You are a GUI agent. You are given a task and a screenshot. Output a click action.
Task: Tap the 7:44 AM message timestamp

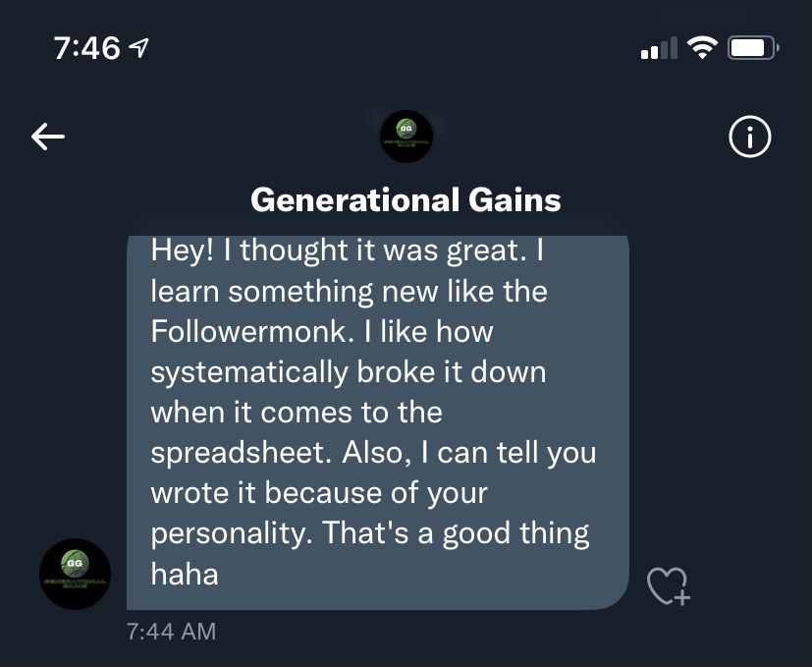pos(171,631)
